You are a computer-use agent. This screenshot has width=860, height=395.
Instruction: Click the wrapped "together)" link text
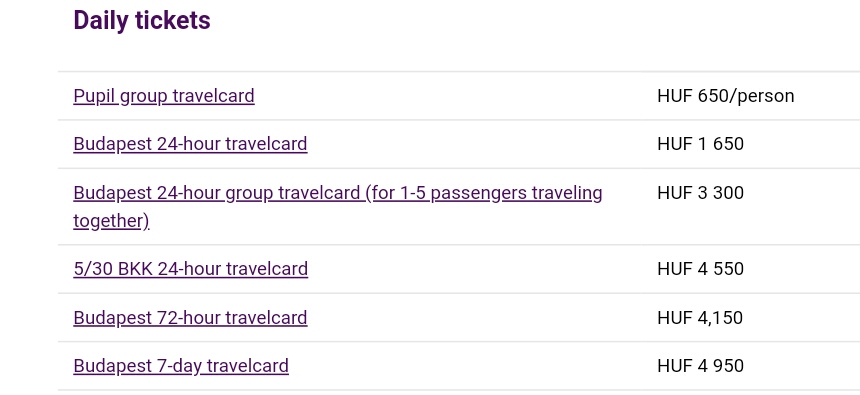tap(111, 221)
